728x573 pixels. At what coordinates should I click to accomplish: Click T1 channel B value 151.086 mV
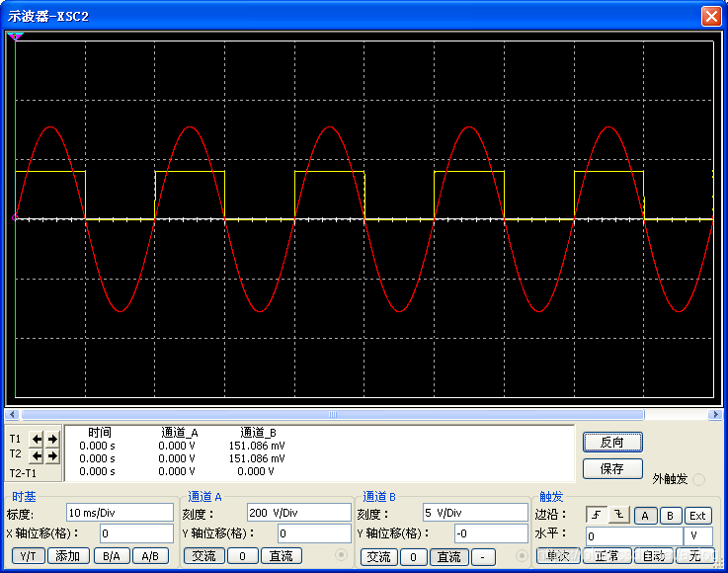point(257,446)
